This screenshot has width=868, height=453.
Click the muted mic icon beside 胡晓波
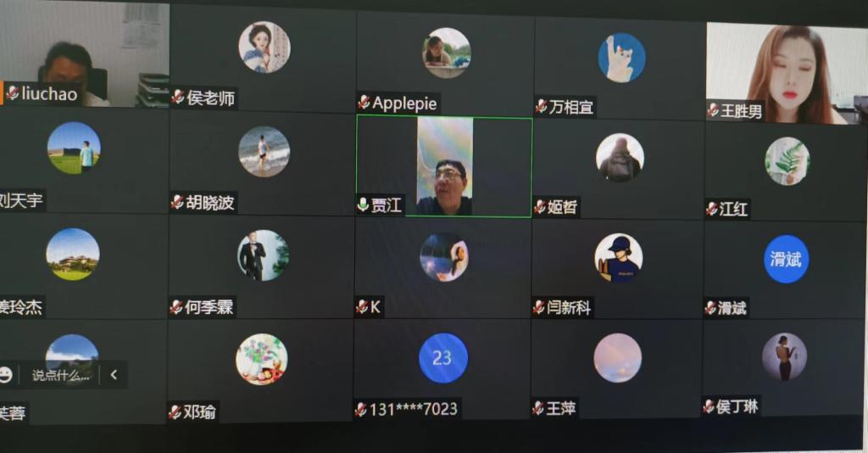point(178,202)
